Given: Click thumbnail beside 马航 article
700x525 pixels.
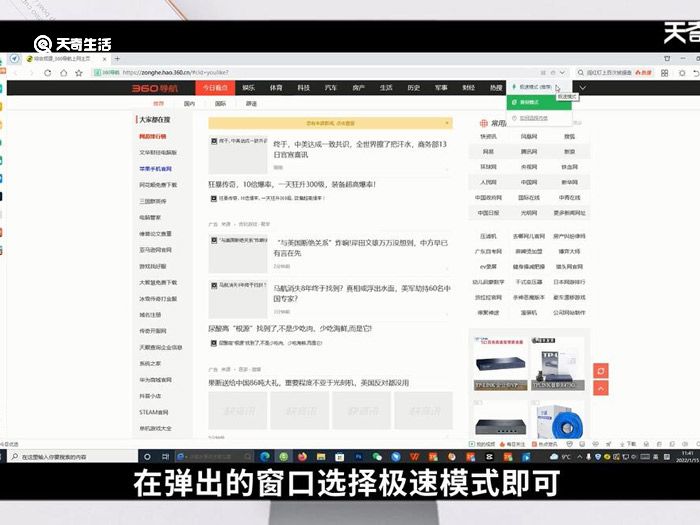Looking at the screenshot, I should pos(238,299).
